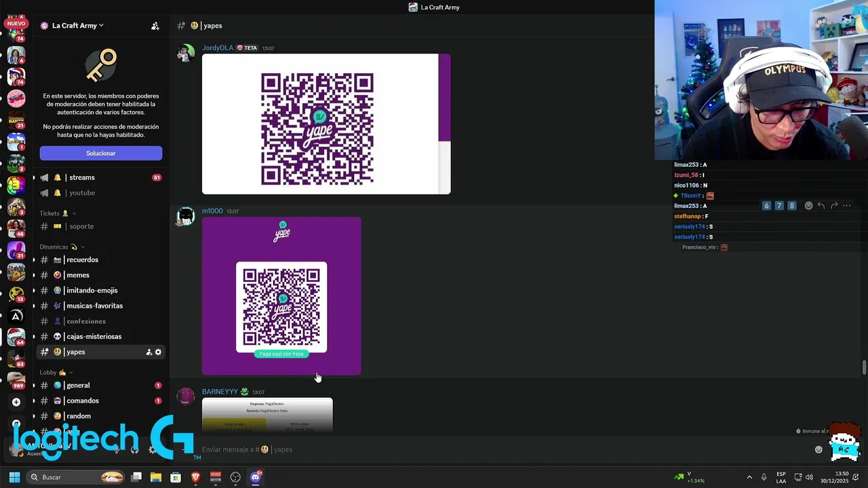The height and width of the screenshot is (488, 868).
Task: Open channel settings gear for yapes
Action: [x=158, y=352]
